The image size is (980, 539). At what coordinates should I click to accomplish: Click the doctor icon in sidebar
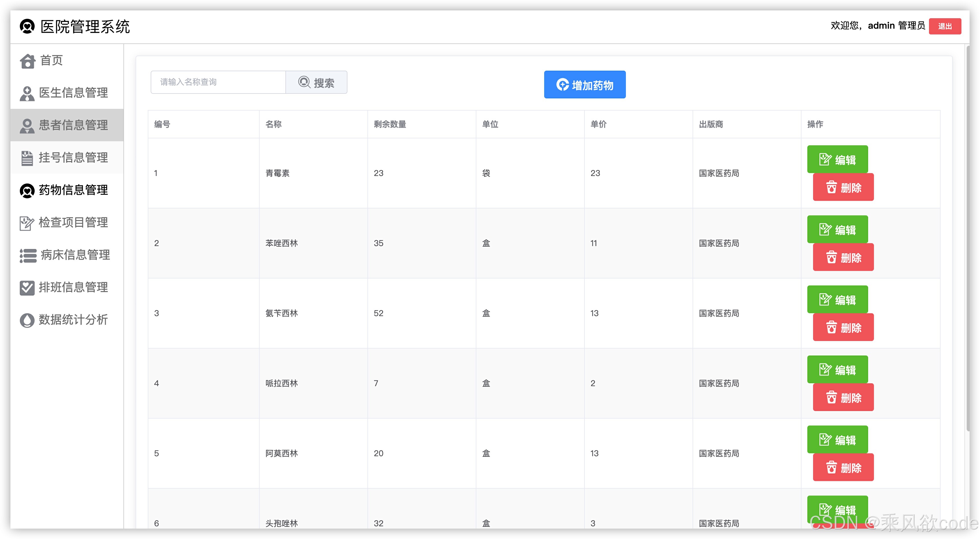[x=27, y=93]
